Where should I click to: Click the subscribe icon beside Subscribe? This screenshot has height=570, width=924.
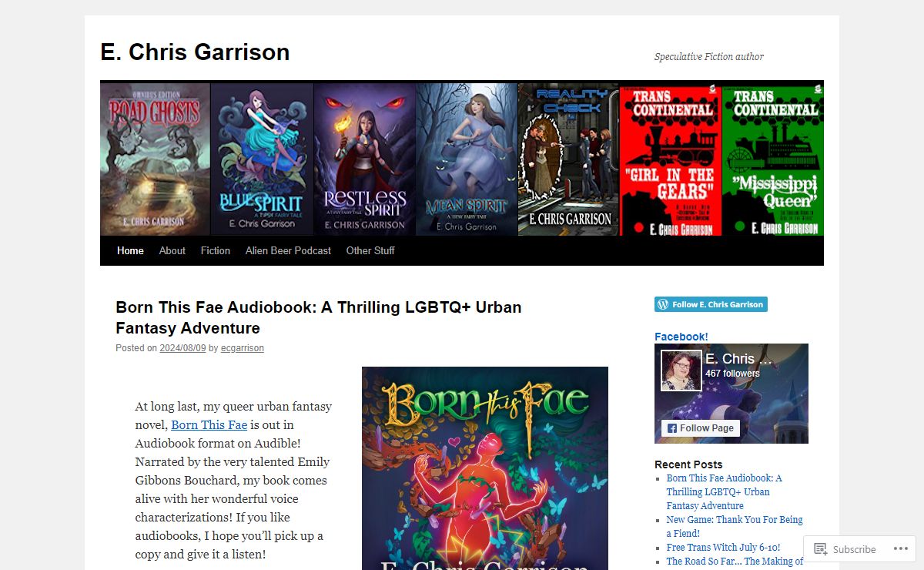821,549
